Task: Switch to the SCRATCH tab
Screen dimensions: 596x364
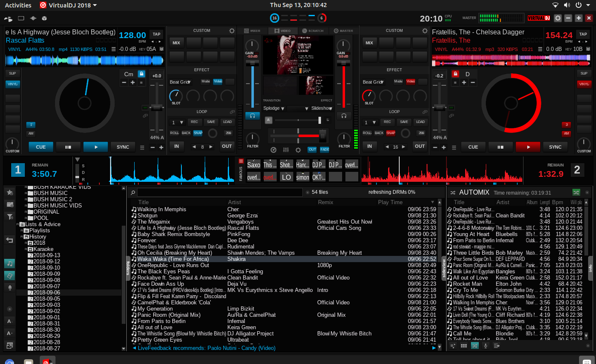Action: pyautogui.click(x=313, y=31)
